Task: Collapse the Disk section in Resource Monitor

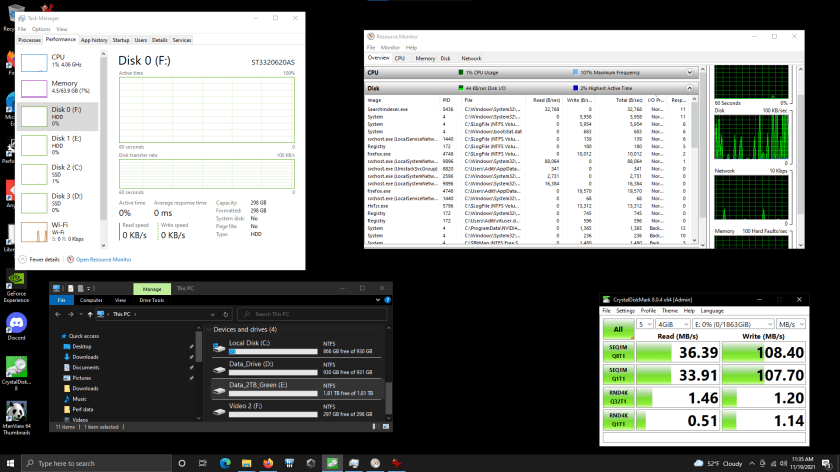Action: tap(689, 88)
